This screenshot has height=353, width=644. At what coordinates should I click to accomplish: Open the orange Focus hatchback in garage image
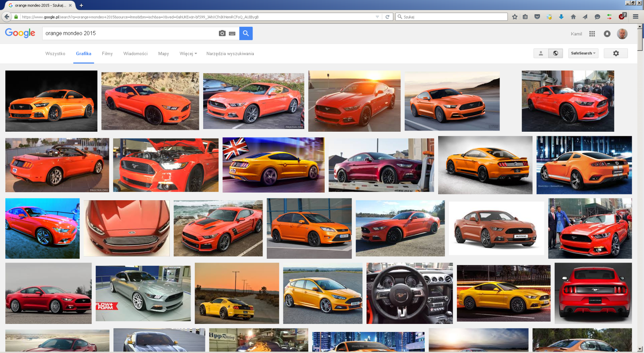pyautogui.click(x=309, y=228)
